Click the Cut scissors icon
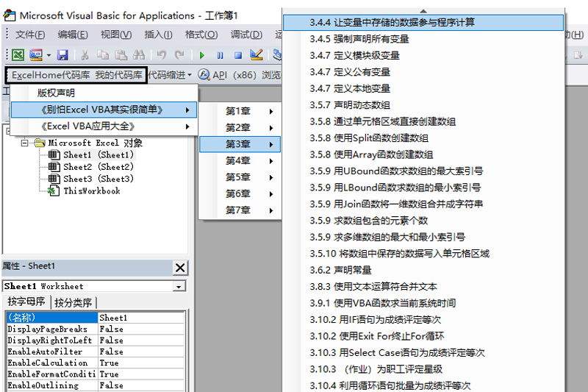 [85, 55]
